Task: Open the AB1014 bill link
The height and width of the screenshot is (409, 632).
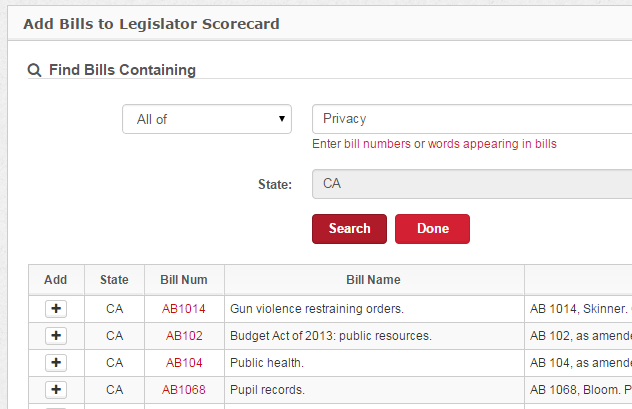Action: (x=184, y=309)
